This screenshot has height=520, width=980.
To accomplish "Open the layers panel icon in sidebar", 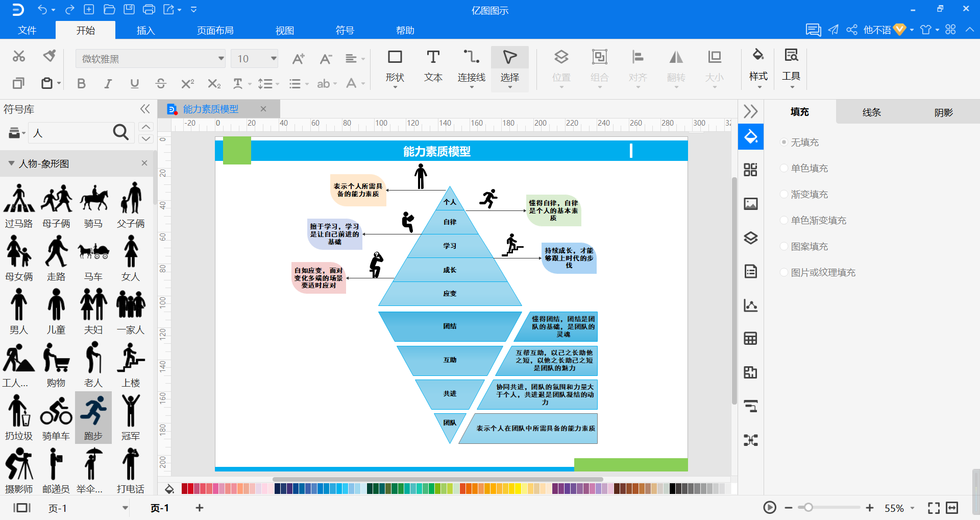I will pos(750,238).
